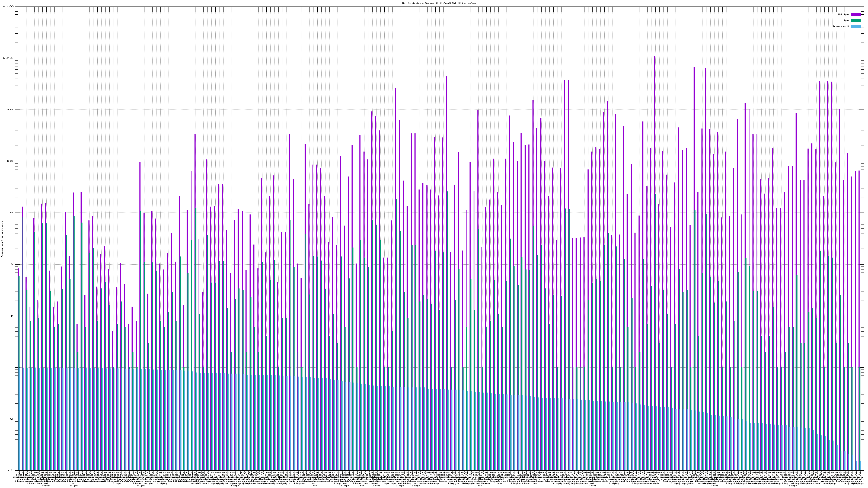Click the 1x10^(7) y-axis tick label

(8, 7)
